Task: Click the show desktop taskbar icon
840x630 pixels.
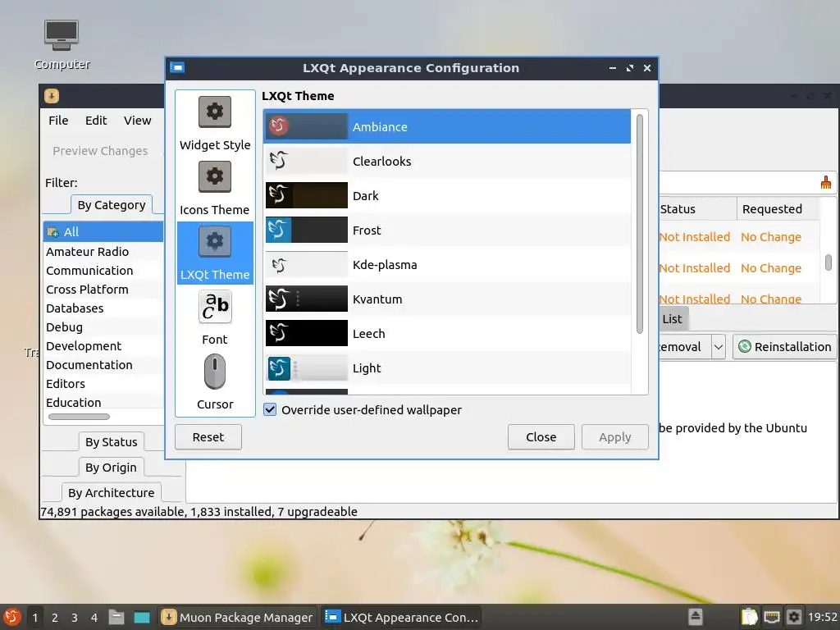Action: (x=141, y=617)
